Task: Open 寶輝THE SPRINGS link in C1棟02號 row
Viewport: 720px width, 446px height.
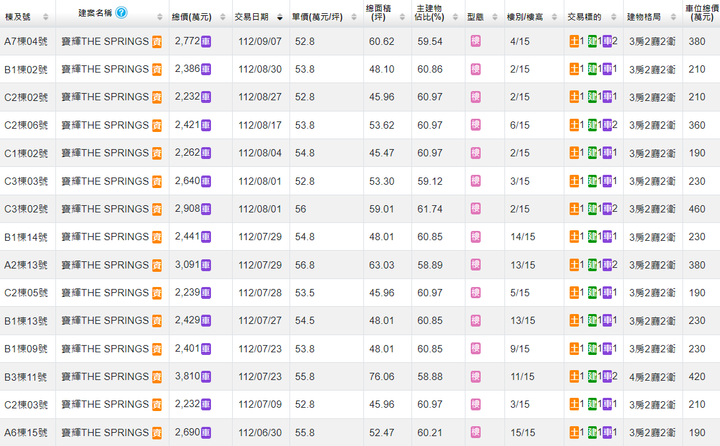Action: (105, 153)
